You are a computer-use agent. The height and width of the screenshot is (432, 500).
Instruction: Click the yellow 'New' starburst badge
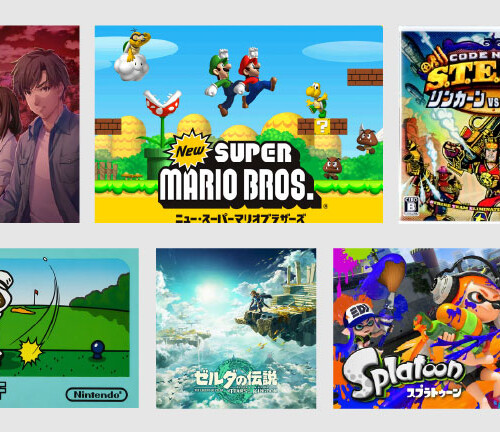(x=190, y=150)
